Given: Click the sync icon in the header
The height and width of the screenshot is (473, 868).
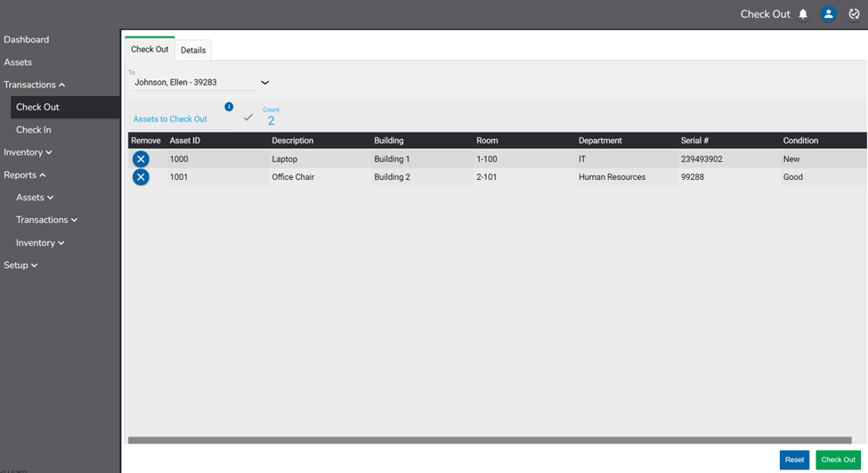Looking at the screenshot, I should point(854,14).
